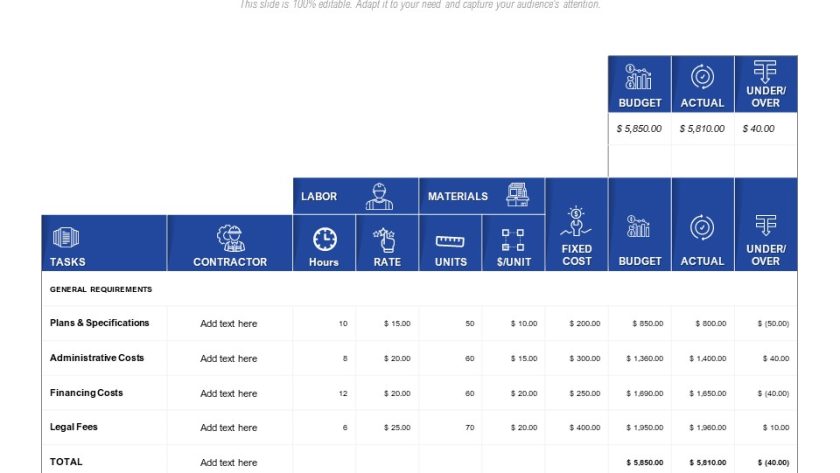840x473 pixels.
Task: Select hours value 12 for Financing Costs
Action: click(x=343, y=393)
